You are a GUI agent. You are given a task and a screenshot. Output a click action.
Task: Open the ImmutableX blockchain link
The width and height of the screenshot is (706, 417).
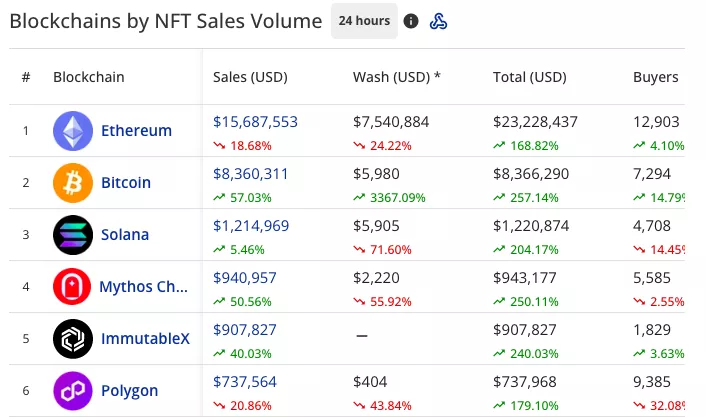(144, 339)
